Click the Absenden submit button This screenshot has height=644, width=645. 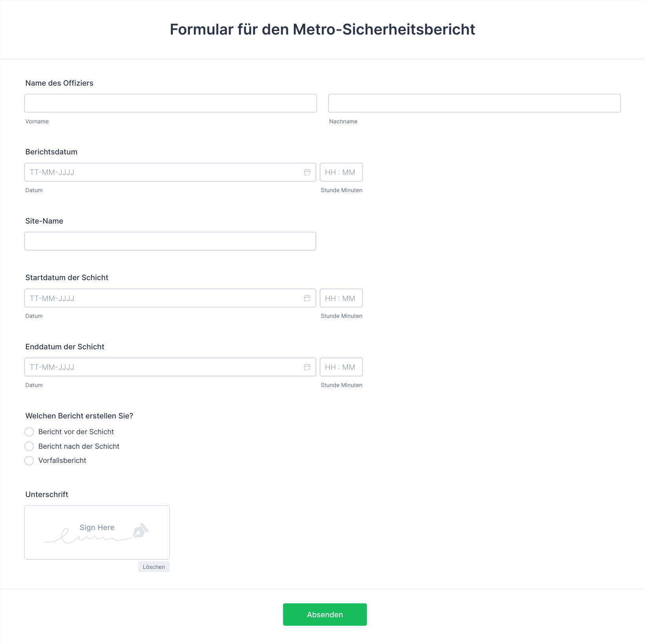324,615
